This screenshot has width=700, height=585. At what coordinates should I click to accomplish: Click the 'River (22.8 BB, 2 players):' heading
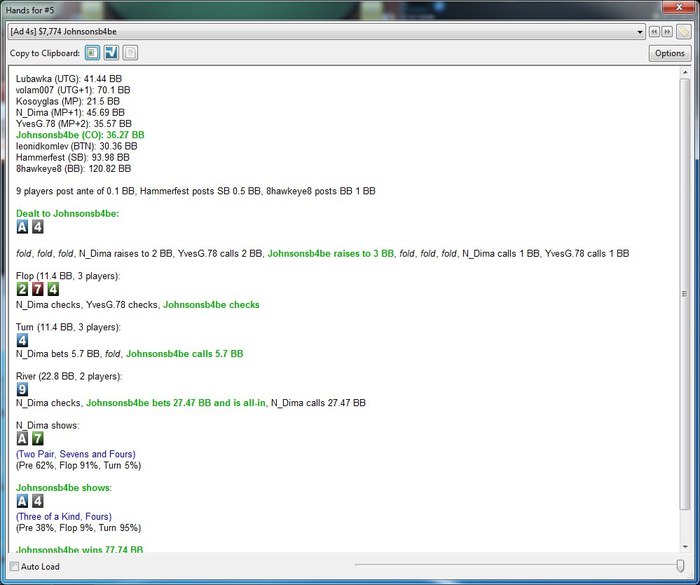[x=69, y=376]
